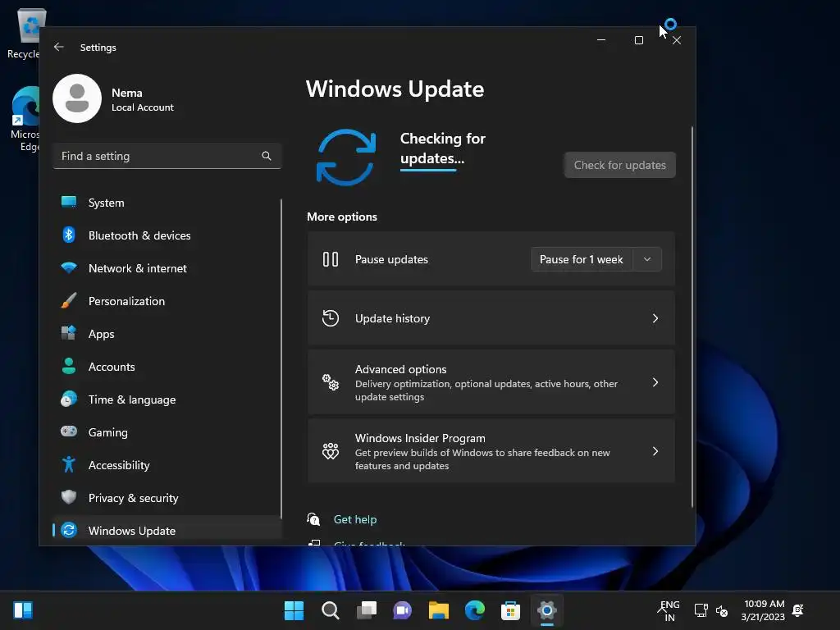Open File Explorer from taskbar
This screenshot has height=630, width=840.
(x=438, y=610)
